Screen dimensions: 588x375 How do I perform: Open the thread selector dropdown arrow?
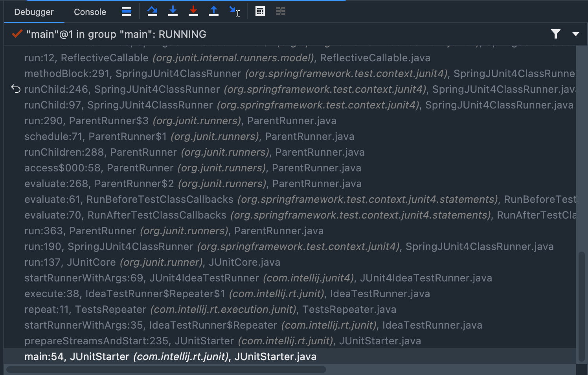[576, 34]
